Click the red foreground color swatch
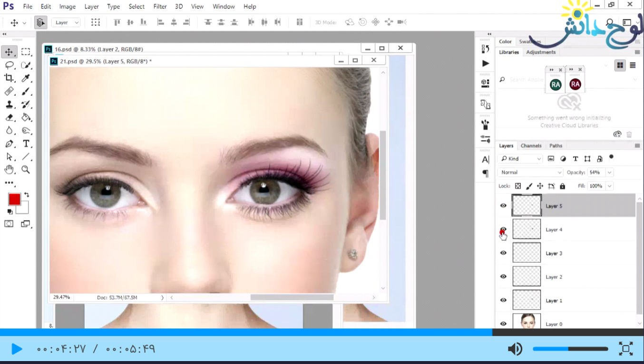Viewport: 644px width, 364px height. pyautogui.click(x=14, y=200)
